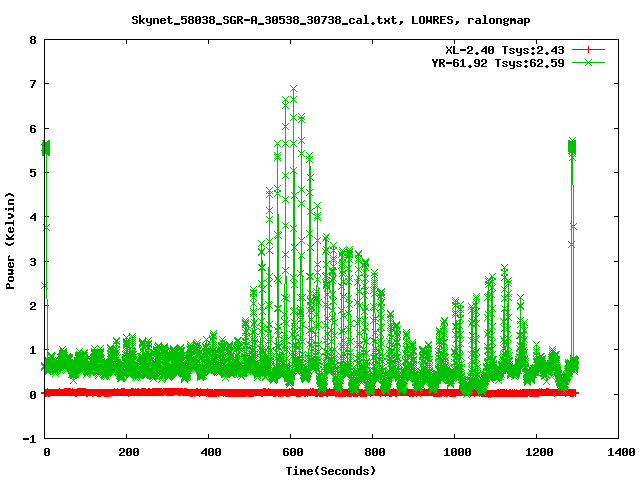The width and height of the screenshot is (640, 480).
Task: Select the YR-61.92 Tsys:62.59 legend label
Action: 498,63
